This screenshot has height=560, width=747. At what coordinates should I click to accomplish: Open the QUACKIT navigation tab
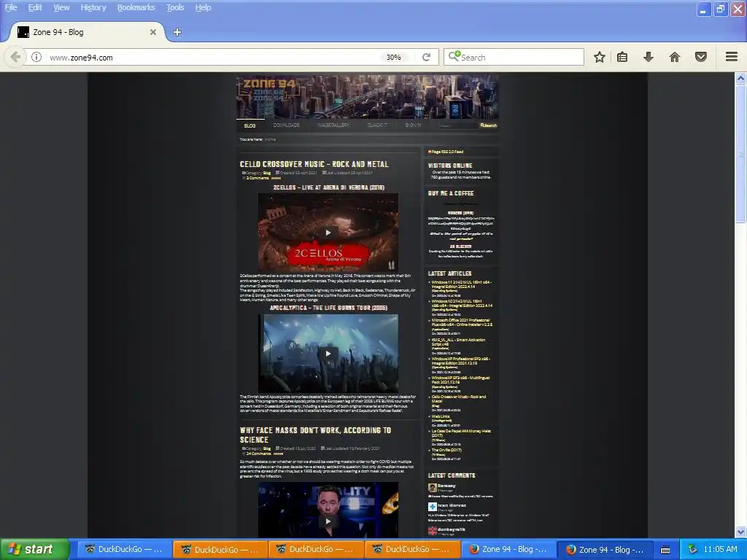(377, 125)
